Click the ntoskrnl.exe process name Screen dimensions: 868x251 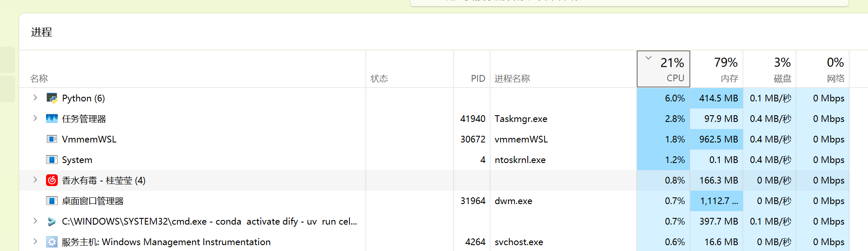tap(520, 160)
